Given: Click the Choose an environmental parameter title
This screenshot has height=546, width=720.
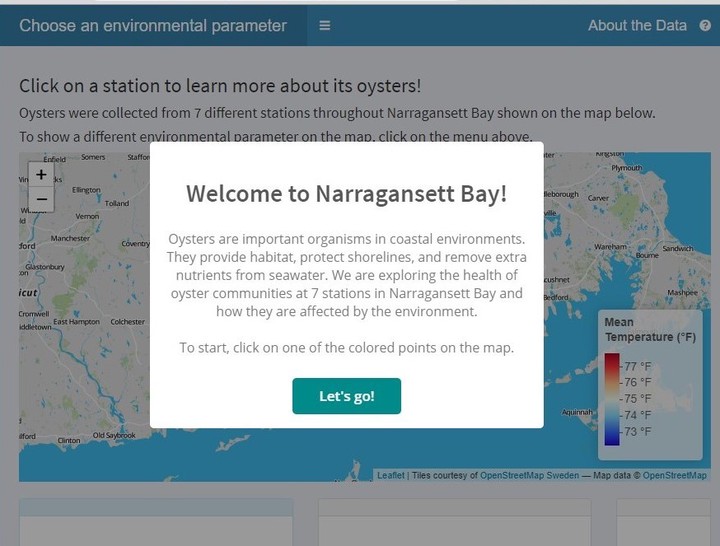Looking at the screenshot, I should (x=153, y=26).
